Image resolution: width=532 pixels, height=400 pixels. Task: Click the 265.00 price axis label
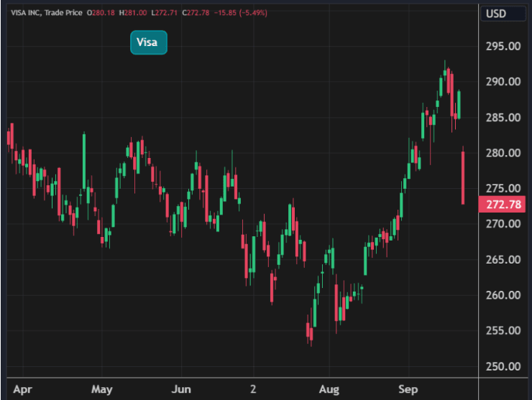pos(503,260)
